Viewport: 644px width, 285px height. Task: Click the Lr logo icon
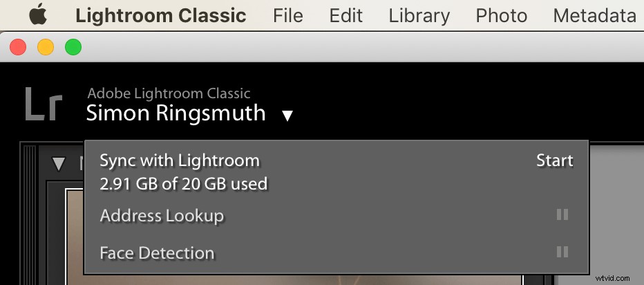click(x=44, y=104)
